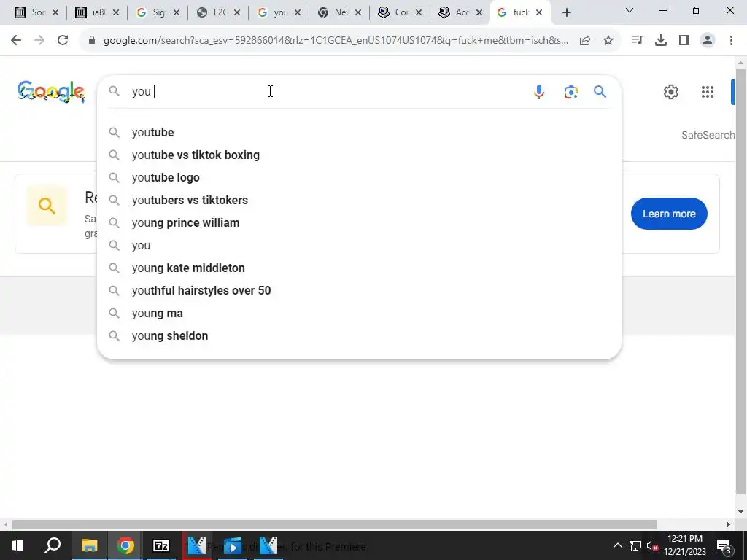Image resolution: width=747 pixels, height=560 pixels.
Task: Open the tab search chevron
Action: coord(630,10)
